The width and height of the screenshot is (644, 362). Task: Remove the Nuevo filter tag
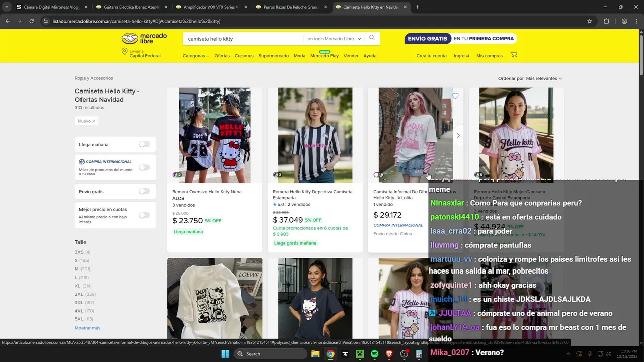point(94,121)
